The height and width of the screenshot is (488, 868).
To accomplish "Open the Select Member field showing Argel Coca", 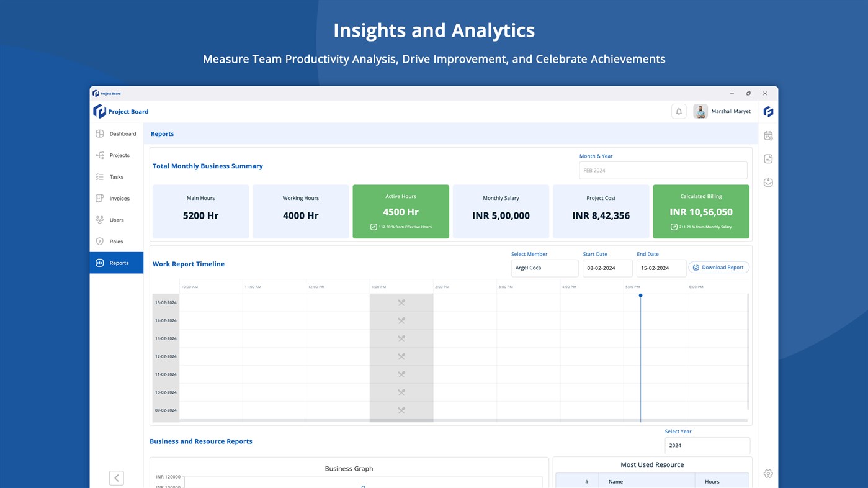I will tap(544, 268).
